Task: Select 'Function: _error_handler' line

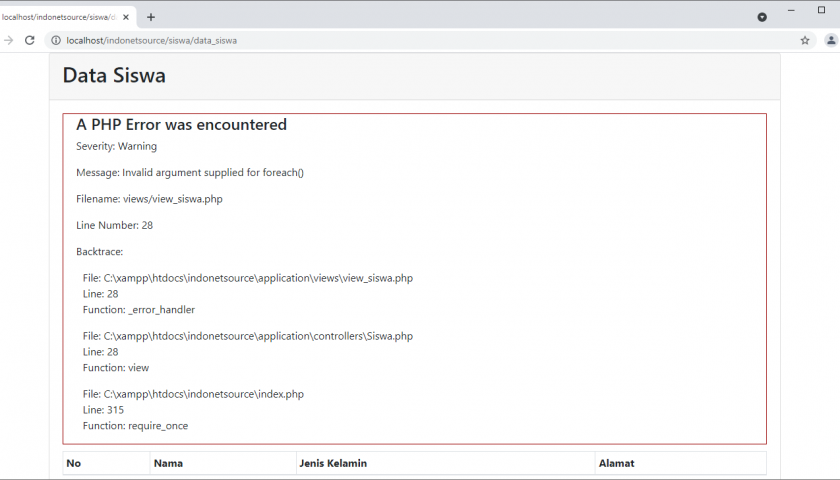Action: 139,310
